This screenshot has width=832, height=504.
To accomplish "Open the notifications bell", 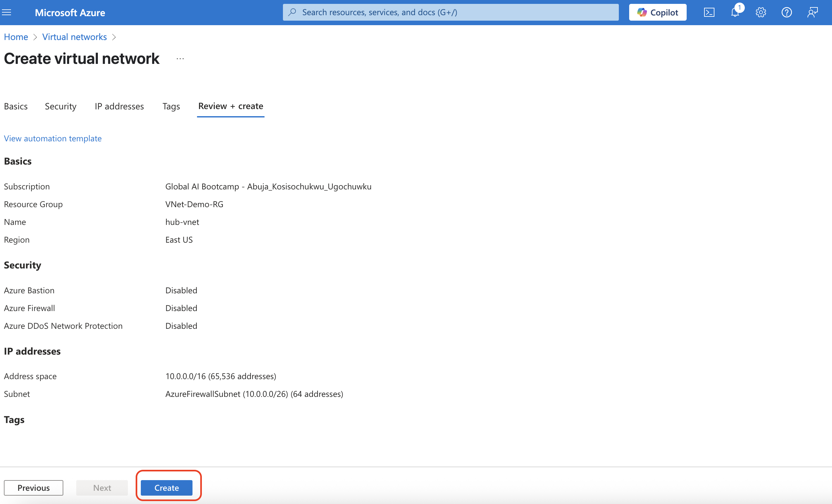I will coord(735,12).
